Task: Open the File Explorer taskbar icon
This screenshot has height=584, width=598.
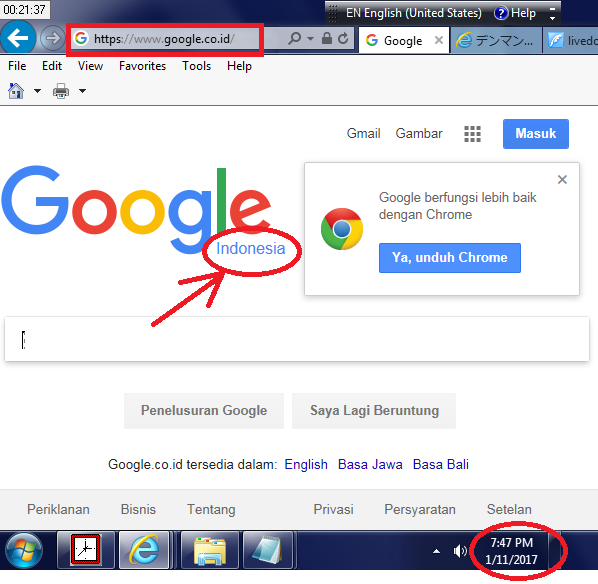Action: [x=210, y=550]
